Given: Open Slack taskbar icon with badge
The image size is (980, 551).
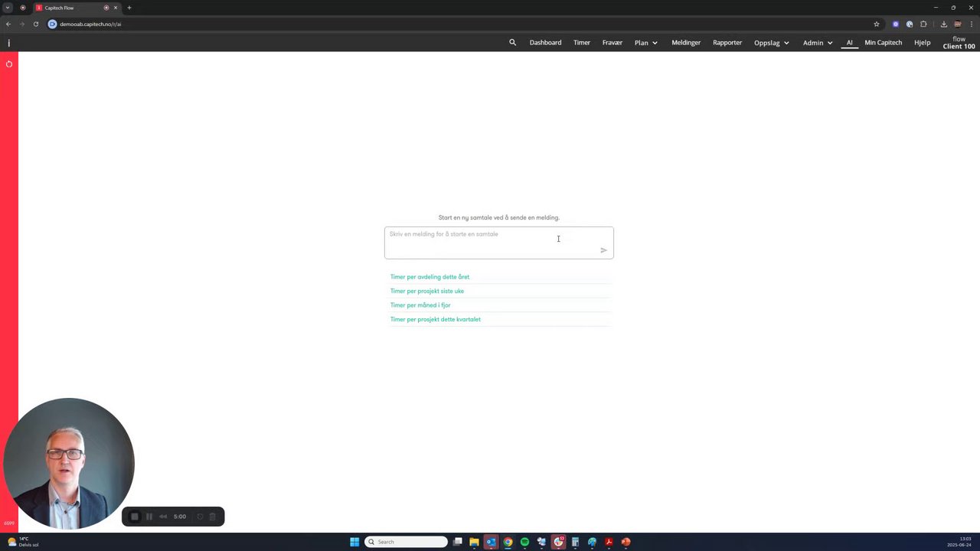Looking at the screenshot, I should 559,542.
